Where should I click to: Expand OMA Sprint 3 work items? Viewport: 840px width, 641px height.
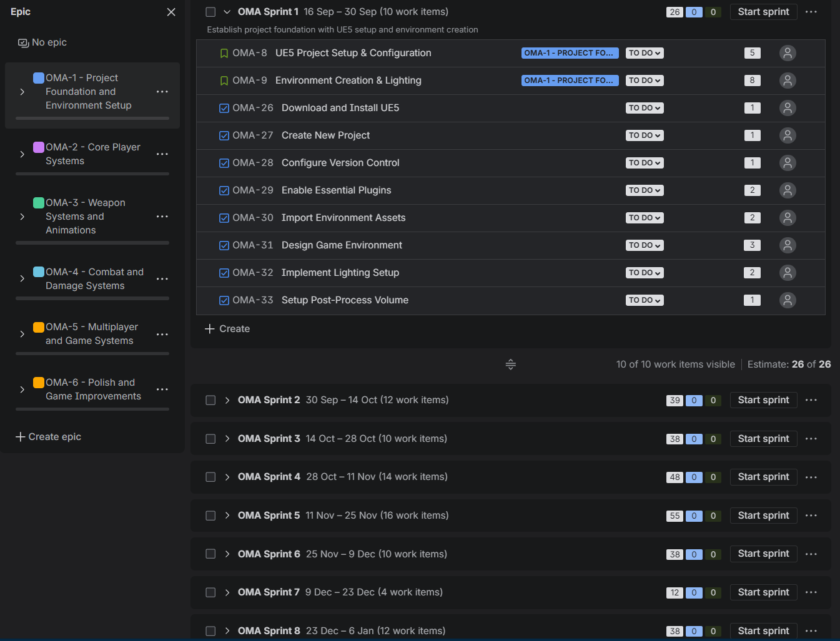tap(227, 439)
